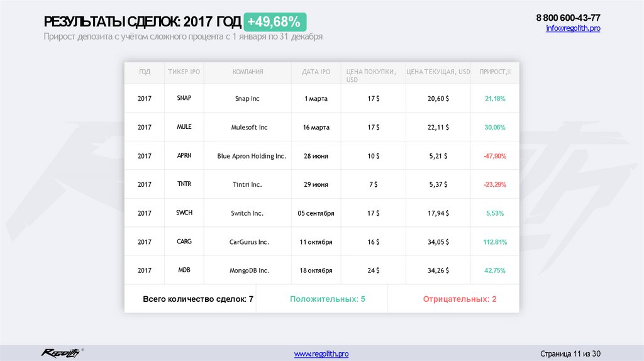Select the CARG ticker cell

[184, 241]
